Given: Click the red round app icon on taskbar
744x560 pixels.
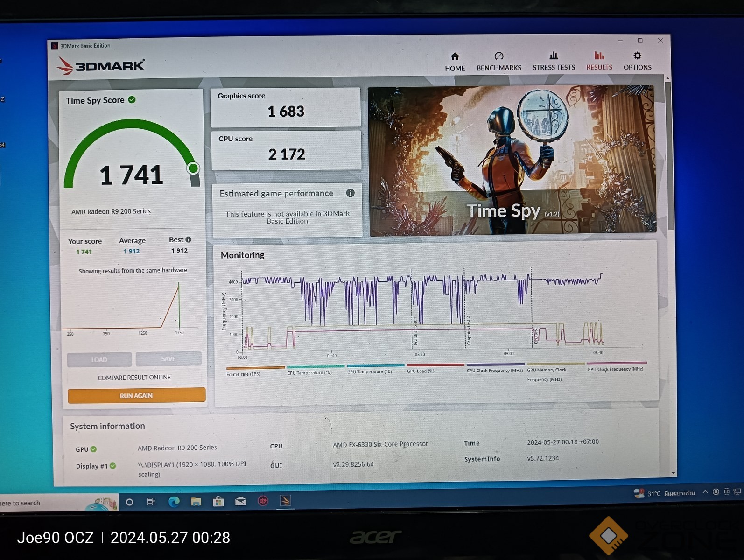Looking at the screenshot, I should click(263, 501).
